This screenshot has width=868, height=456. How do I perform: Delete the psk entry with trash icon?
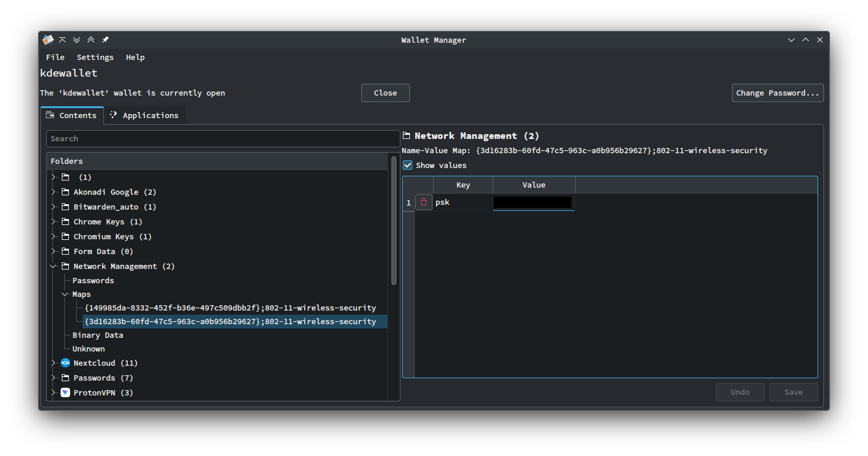(424, 202)
